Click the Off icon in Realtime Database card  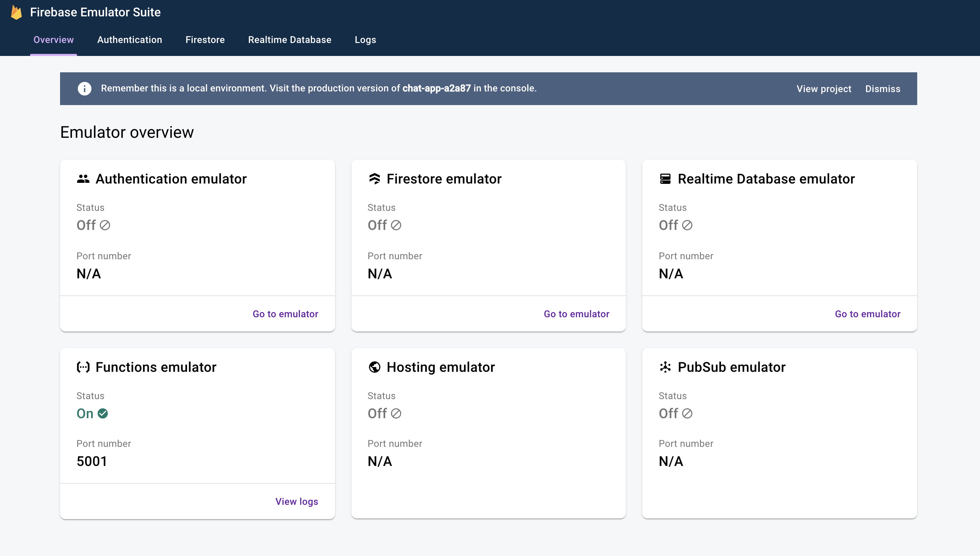pos(687,225)
